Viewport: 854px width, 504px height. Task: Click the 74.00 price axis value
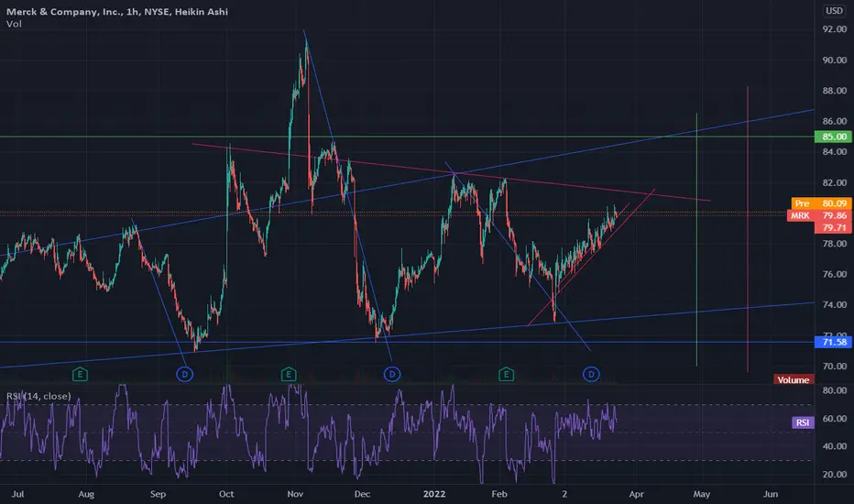pyautogui.click(x=835, y=304)
